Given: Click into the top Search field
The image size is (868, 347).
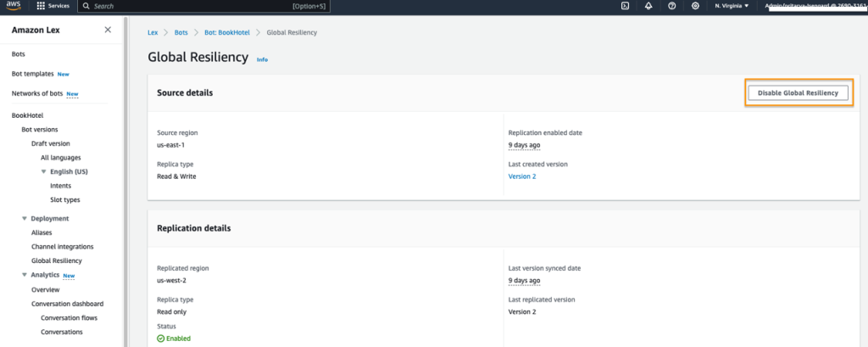Looking at the screenshot, I should click(x=203, y=6).
